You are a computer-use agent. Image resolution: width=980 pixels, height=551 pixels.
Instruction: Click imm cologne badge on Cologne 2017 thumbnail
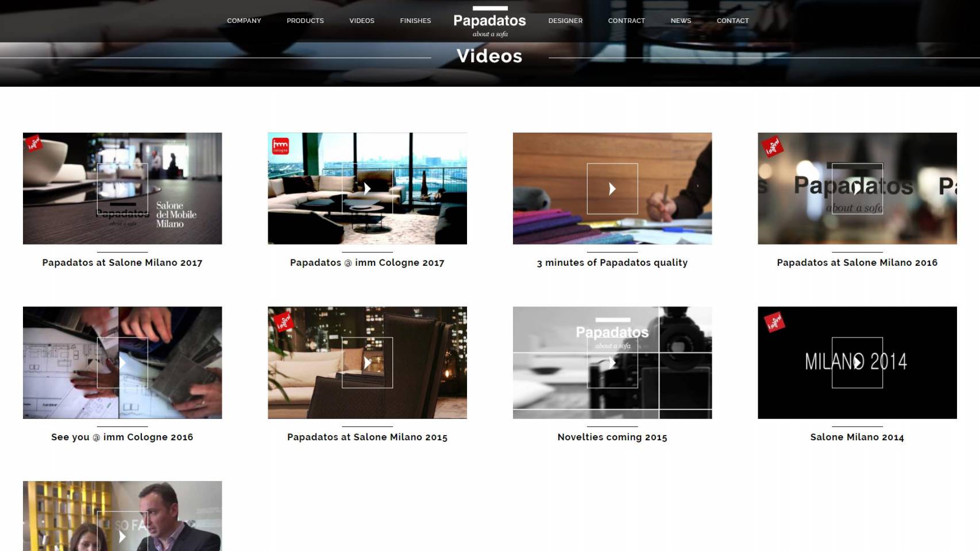tap(280, 146)
